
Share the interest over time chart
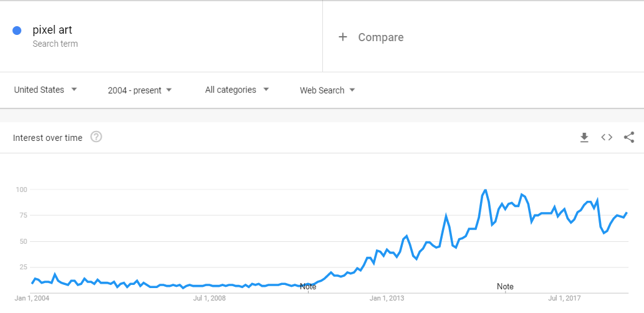629,137
